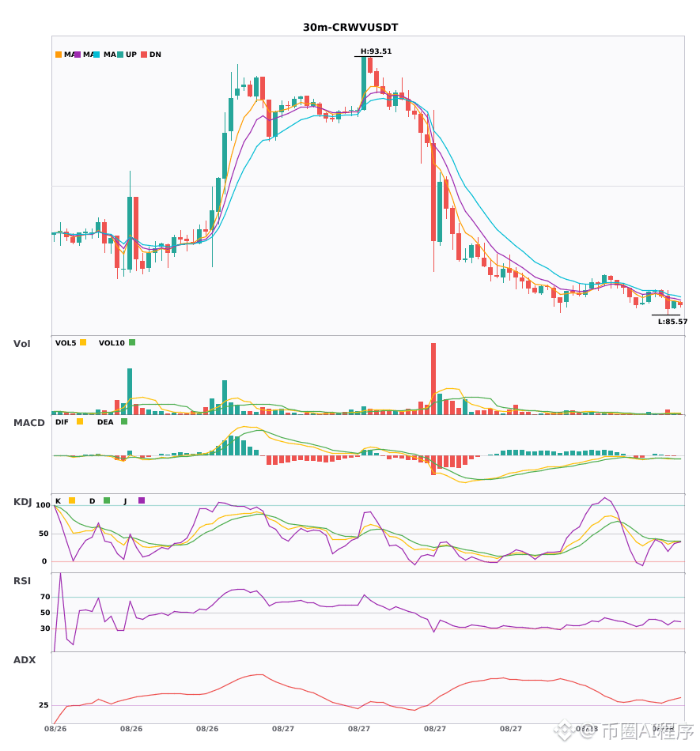Click the yellow VOL5 legend swatch

(x=83, y=342)
